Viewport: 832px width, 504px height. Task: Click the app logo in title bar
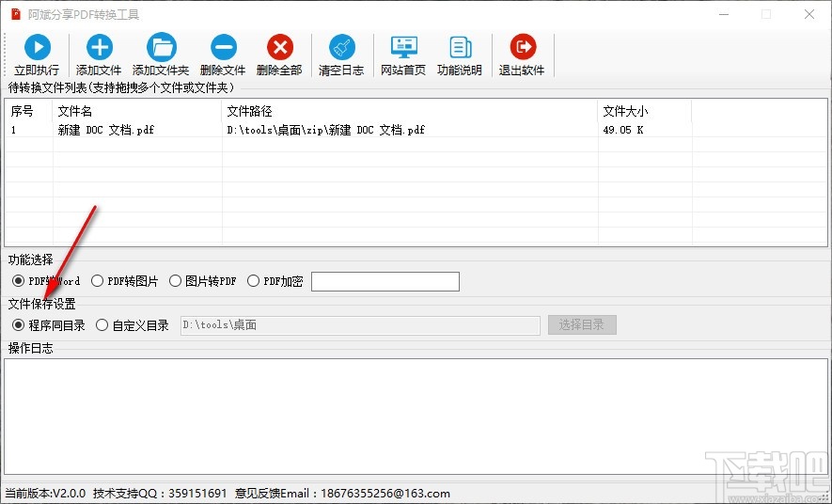[15, 14]
